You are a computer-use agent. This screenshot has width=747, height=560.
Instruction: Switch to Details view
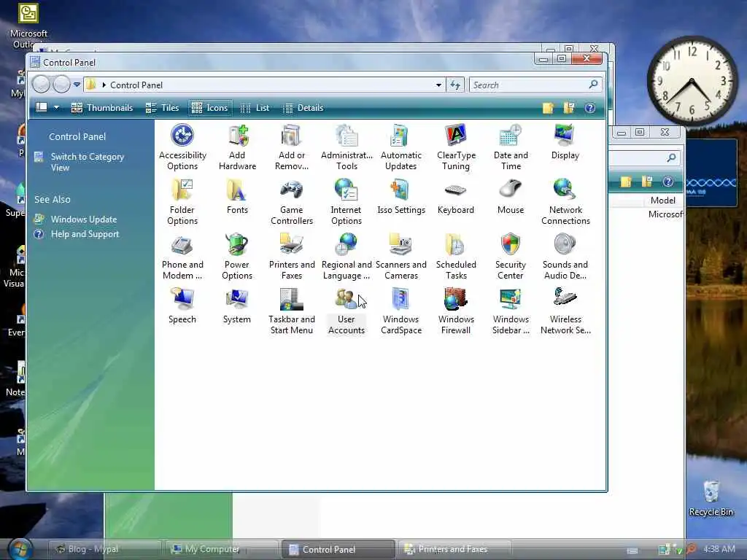click(303, 108)
